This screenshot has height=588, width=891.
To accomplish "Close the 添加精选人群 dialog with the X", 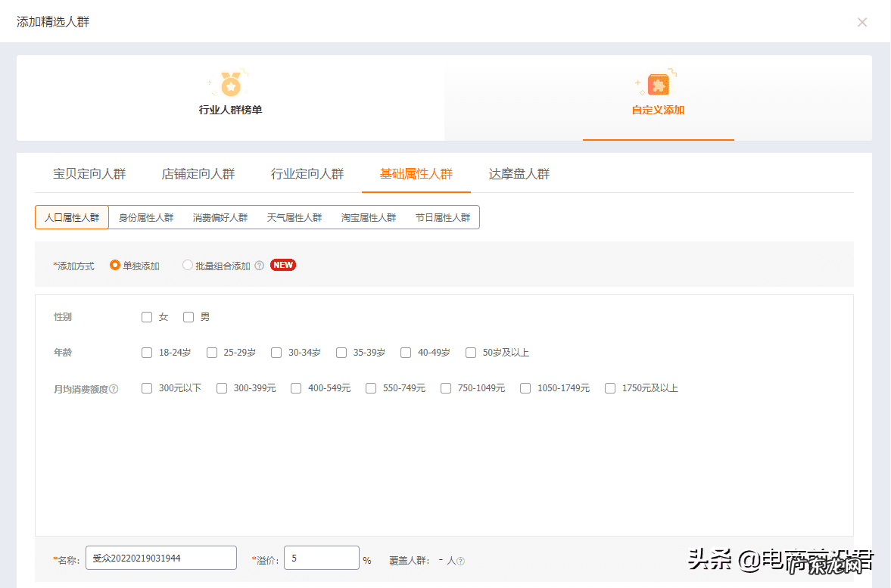I will click(x=862, y=22).
